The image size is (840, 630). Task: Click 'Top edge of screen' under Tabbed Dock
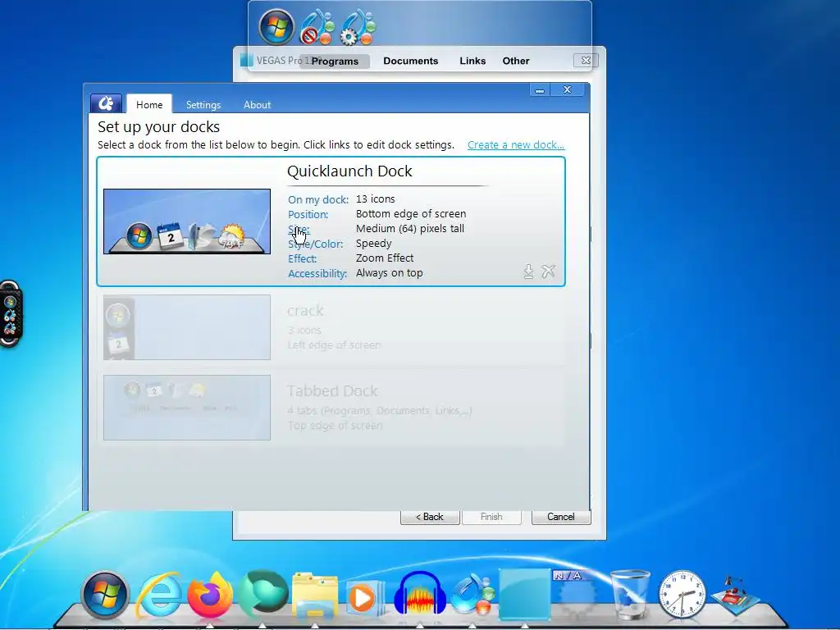tap(335, 426)
